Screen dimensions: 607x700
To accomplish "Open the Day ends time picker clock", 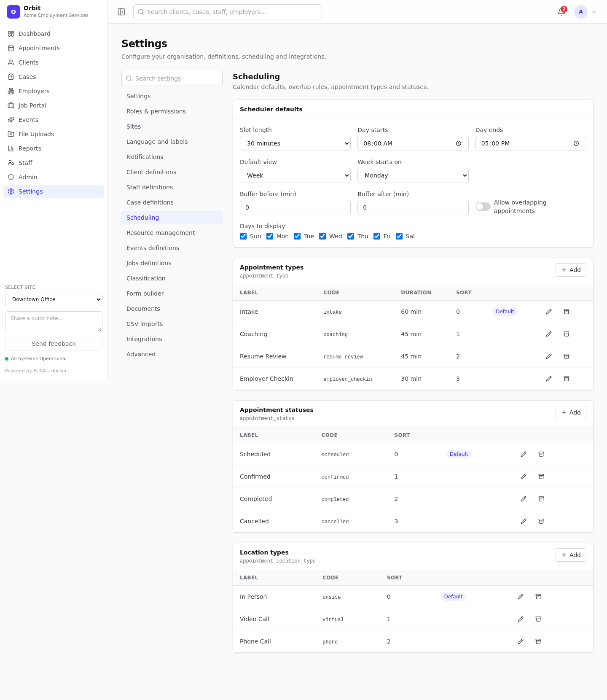I will pos(576,143).
